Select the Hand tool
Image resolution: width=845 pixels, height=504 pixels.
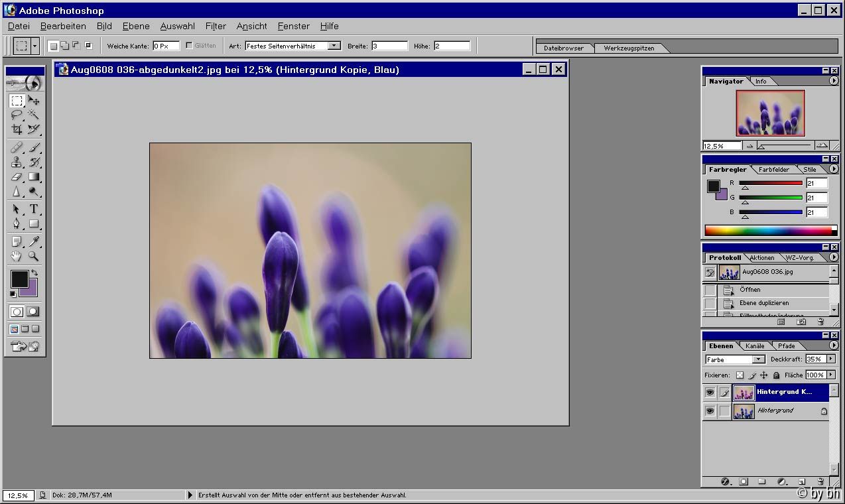tap(17, 257)
